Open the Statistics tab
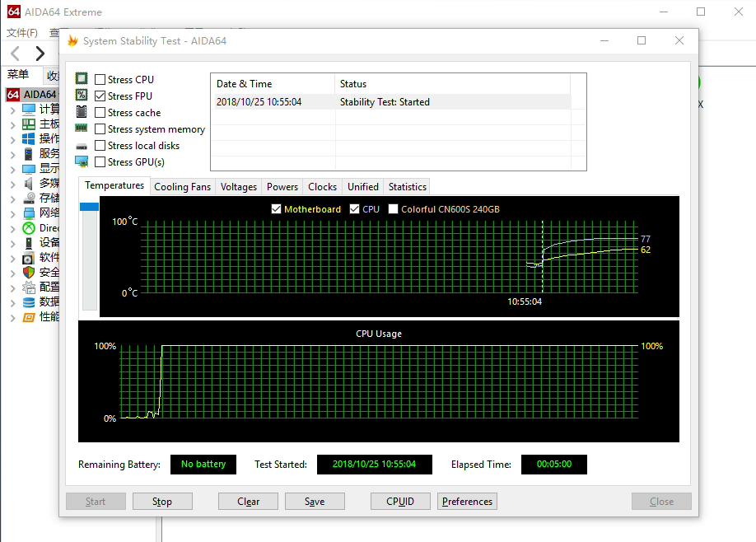The image size is (756, 542). pyautogui.click(x=407, y=187)
